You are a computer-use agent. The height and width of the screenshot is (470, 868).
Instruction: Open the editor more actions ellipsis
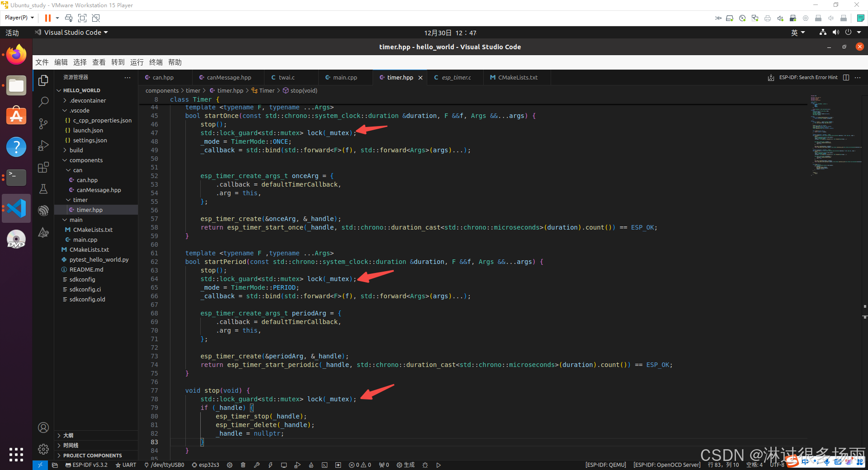pos(858,78)
